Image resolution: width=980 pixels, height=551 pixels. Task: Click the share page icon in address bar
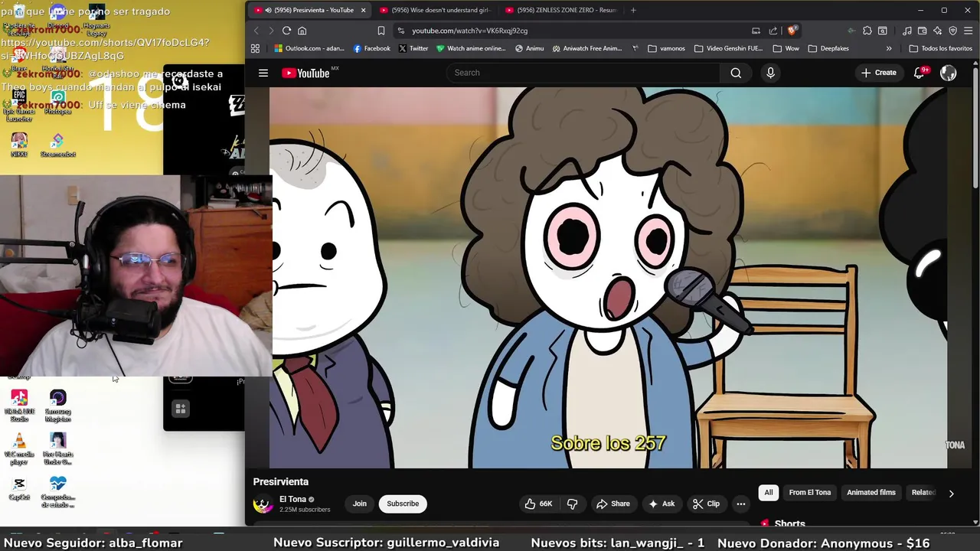click(x=773, y=31)
